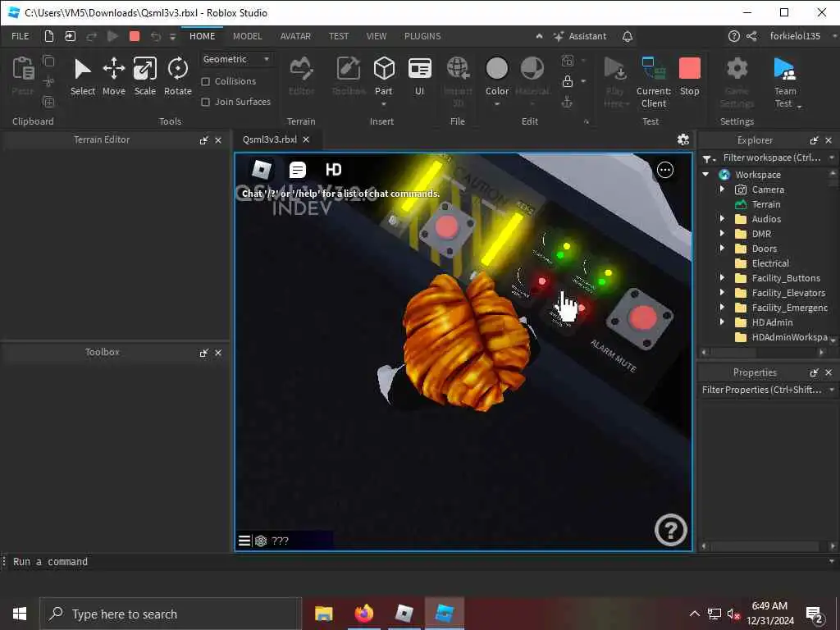Insert a new Part
This screenshot has height=630, width=840.
pos(384,78)
